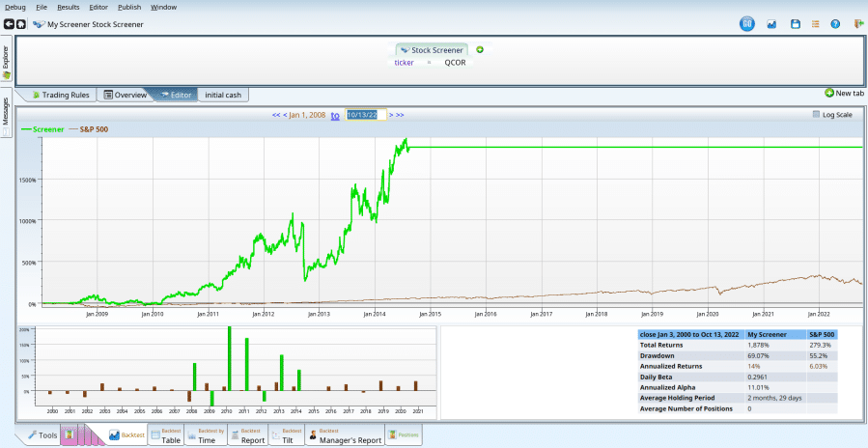Step forward with the single > link

click(x=391, y=115)
